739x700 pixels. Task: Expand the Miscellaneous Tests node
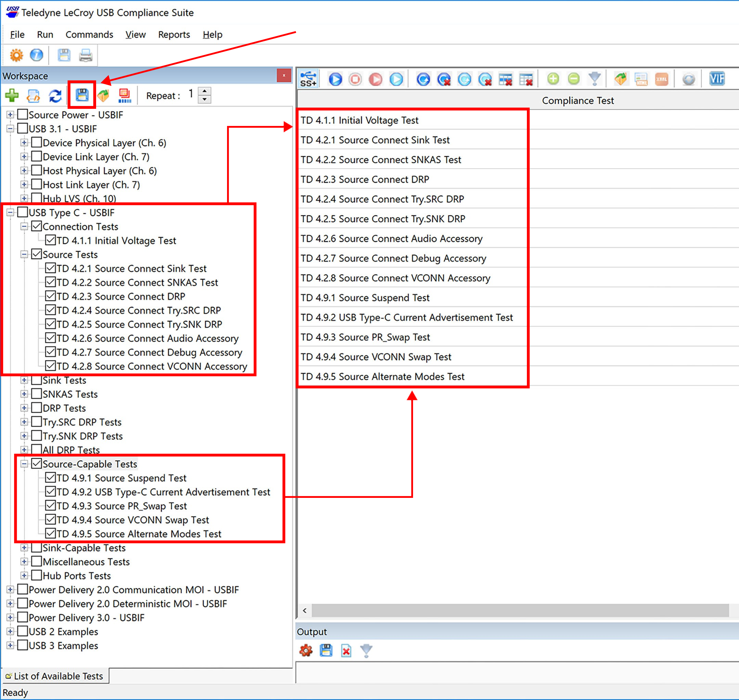[24, 562]
